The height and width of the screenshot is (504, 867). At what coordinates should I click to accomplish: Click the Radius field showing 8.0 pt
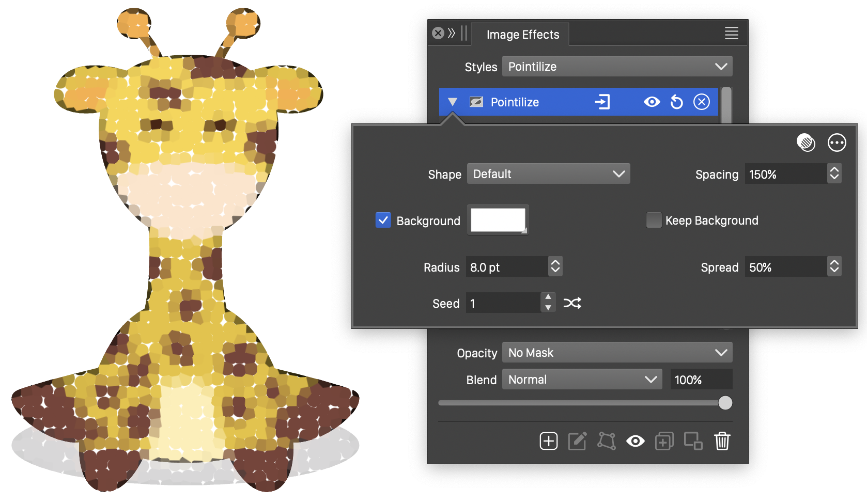click(506, 267)
